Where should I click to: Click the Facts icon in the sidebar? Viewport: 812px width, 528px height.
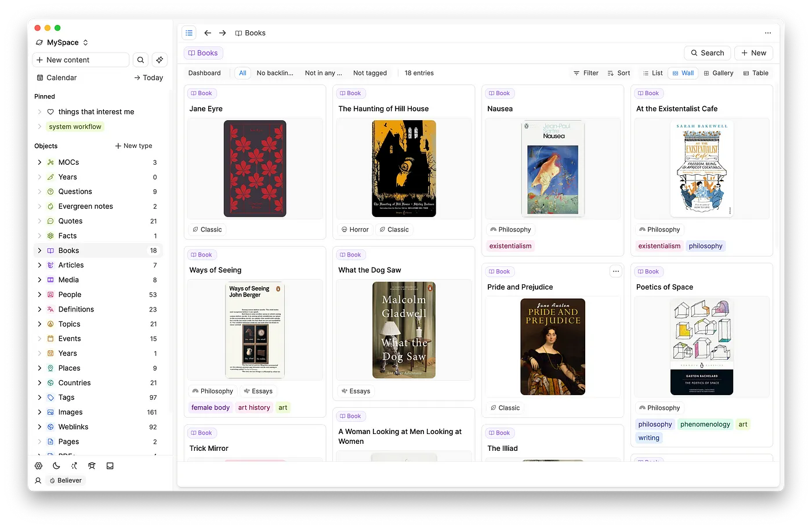tap(50, 236)
